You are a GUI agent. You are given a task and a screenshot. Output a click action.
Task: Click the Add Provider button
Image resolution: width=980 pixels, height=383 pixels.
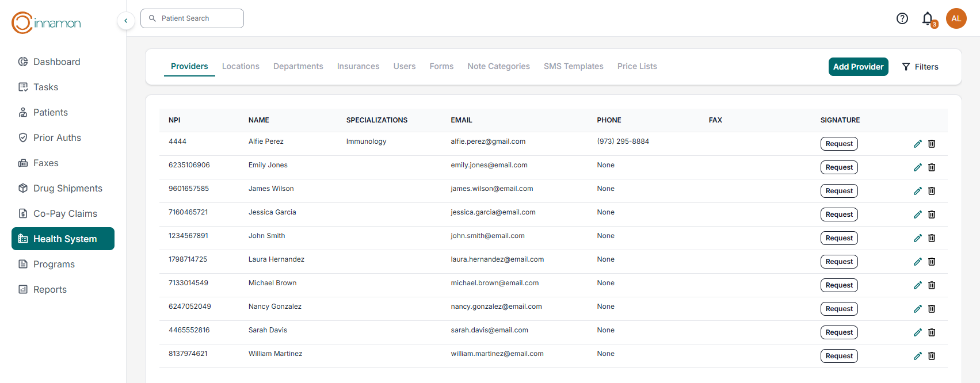pyautogui.click(x=858, y=67)
